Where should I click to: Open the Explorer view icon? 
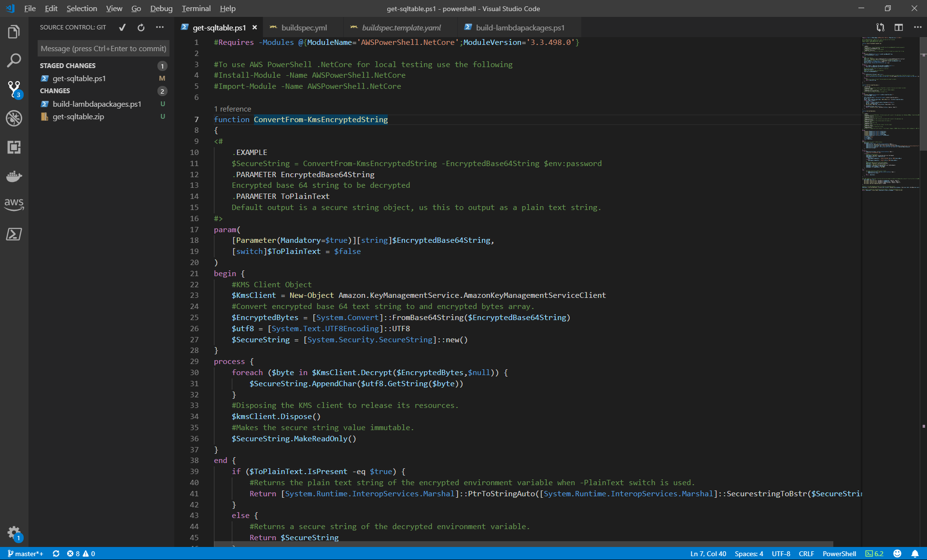[x=14, y=32]
